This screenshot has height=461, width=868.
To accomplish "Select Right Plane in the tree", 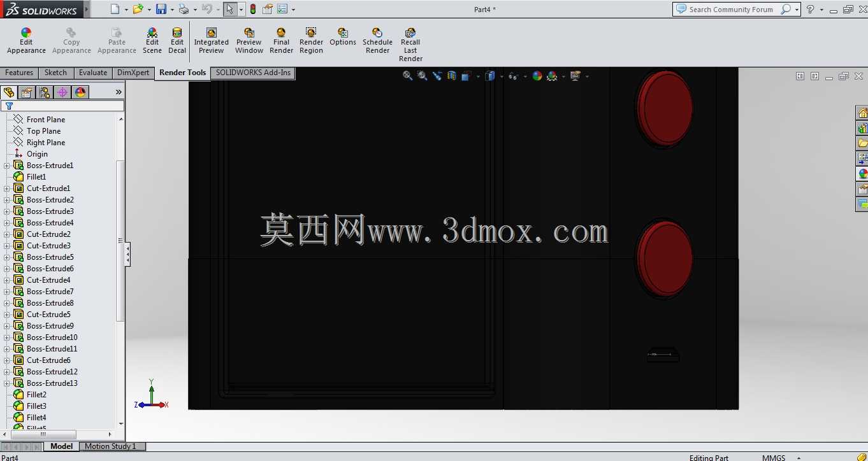I will pyautogui.click(x=46, y=143).
